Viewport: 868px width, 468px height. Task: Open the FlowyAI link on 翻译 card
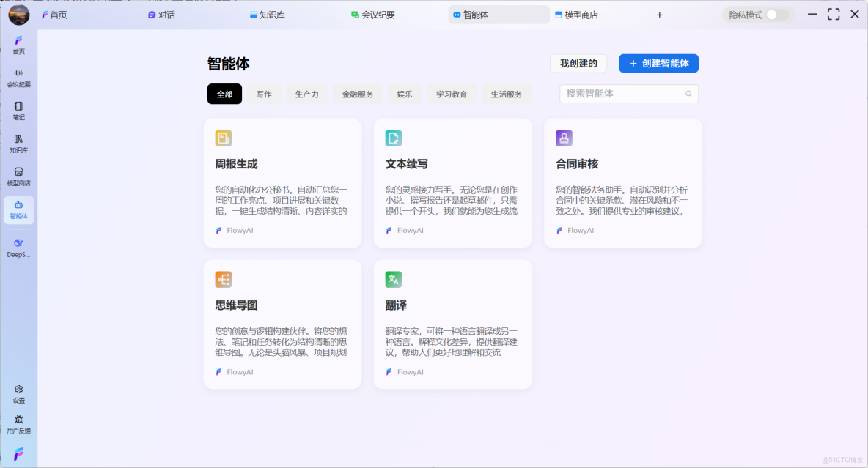(404, 371)
